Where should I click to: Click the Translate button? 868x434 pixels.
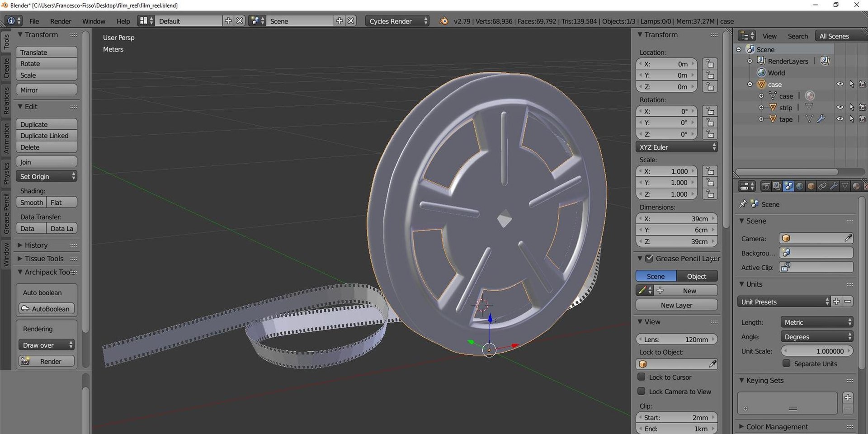tap(47, 52)
